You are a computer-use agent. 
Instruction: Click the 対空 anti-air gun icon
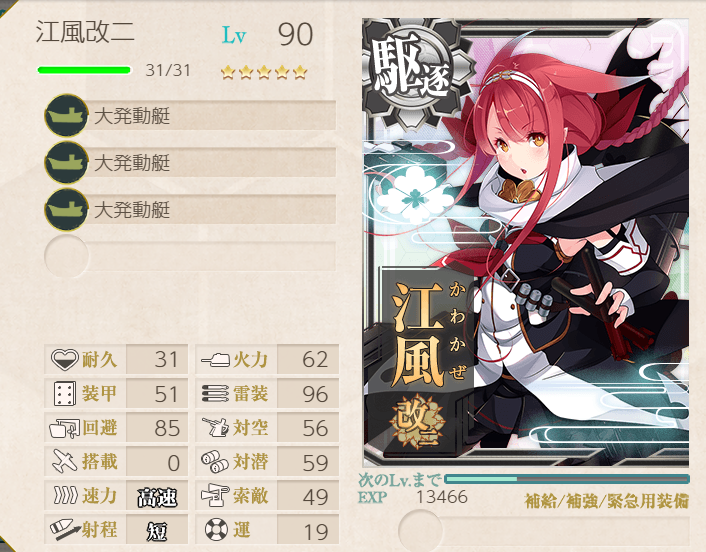click(216, 427)
